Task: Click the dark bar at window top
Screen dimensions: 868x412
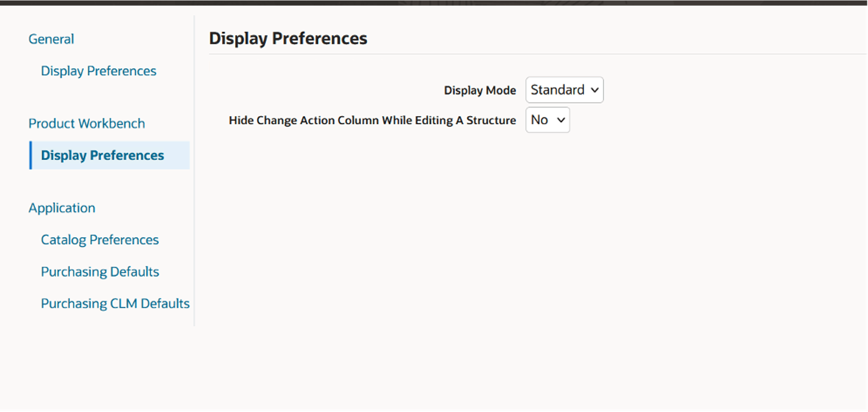Action: tap(434, 2)
